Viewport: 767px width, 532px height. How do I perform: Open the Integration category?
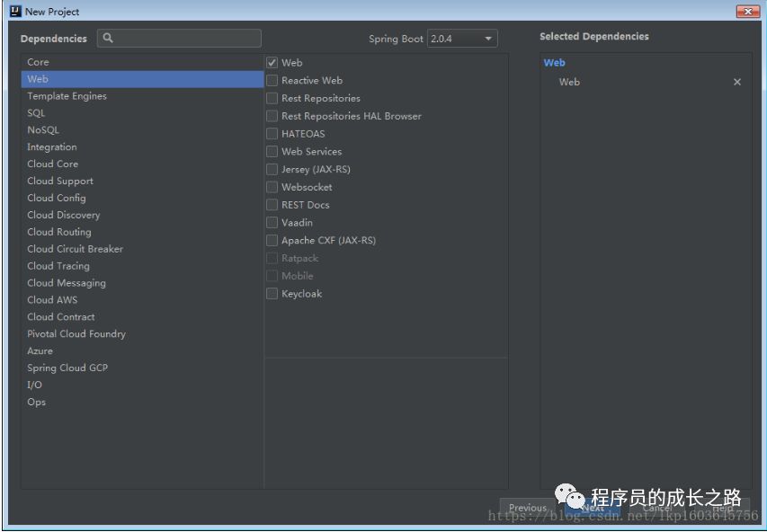click(x=142, y=147)
